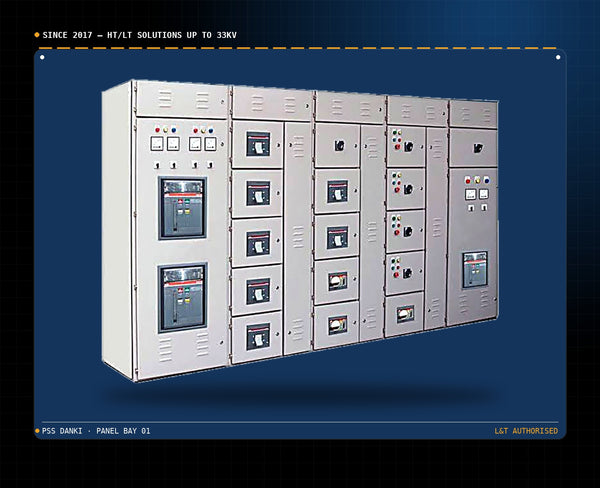Click 'SINCE 2017 — HT/LT SOLUTIONS UP TO 33KV' heading
The height and width of the screenshot is (488, 600).
click(140, 35)
